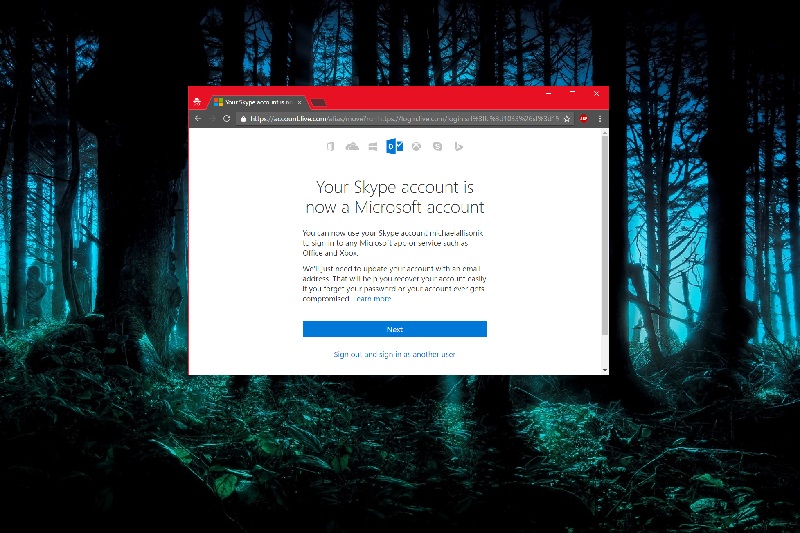Select the 'Your Skype account is now a Microsoft account' heading
The image size is (800, 533).
pyautogui.click(x=395, y=197)
